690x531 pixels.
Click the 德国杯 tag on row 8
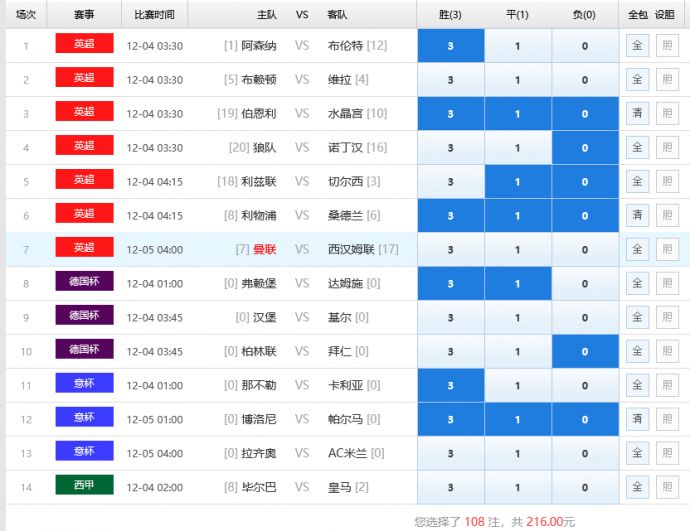(84, 282)
